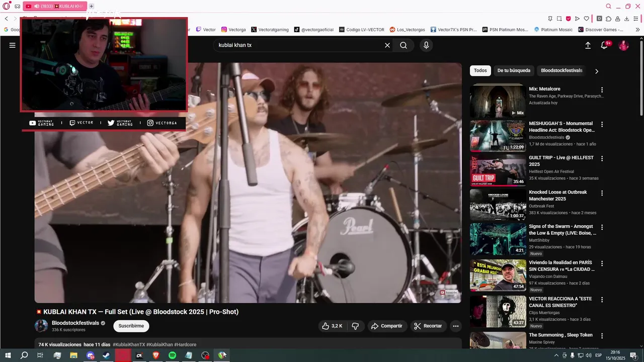Clear the search box with the X
644x362 pixels.
click(x=387, y=45)
